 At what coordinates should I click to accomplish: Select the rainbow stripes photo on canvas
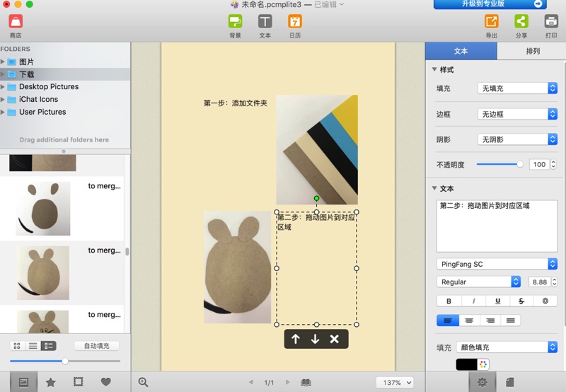click(317, 149)
